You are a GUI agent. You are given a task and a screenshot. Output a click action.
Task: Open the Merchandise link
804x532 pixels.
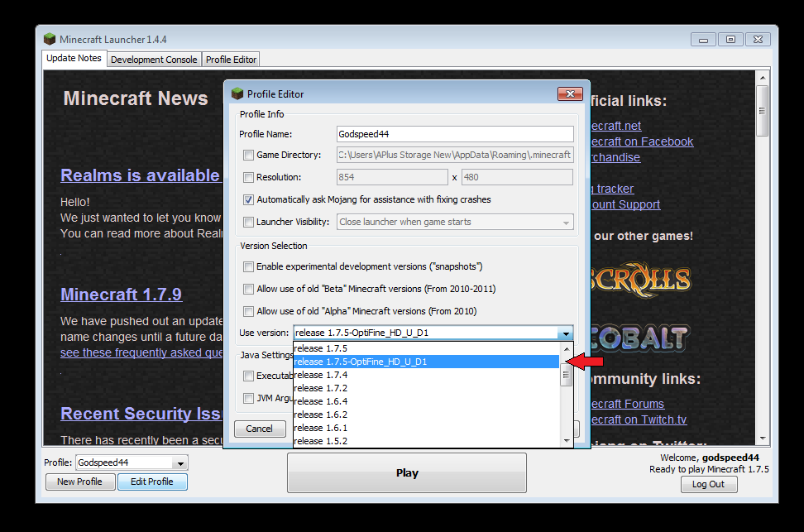tap(615, 157)
